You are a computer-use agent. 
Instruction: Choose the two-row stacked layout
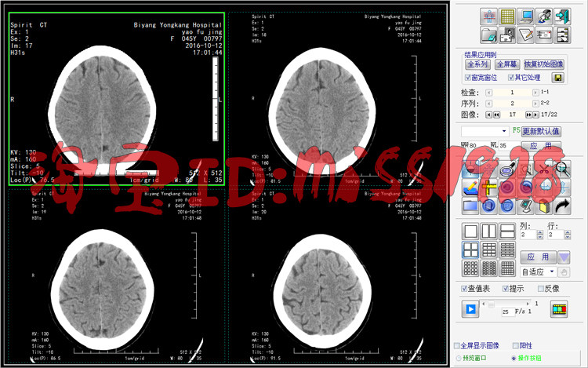pyautogui.click(x=507, y=231)
